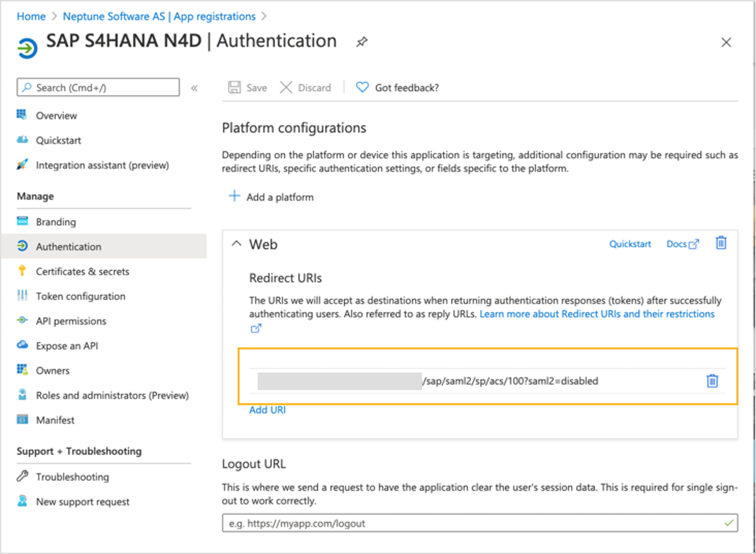
Task: Navigate to Home breadcrumb
Action: tap(31, 16)
